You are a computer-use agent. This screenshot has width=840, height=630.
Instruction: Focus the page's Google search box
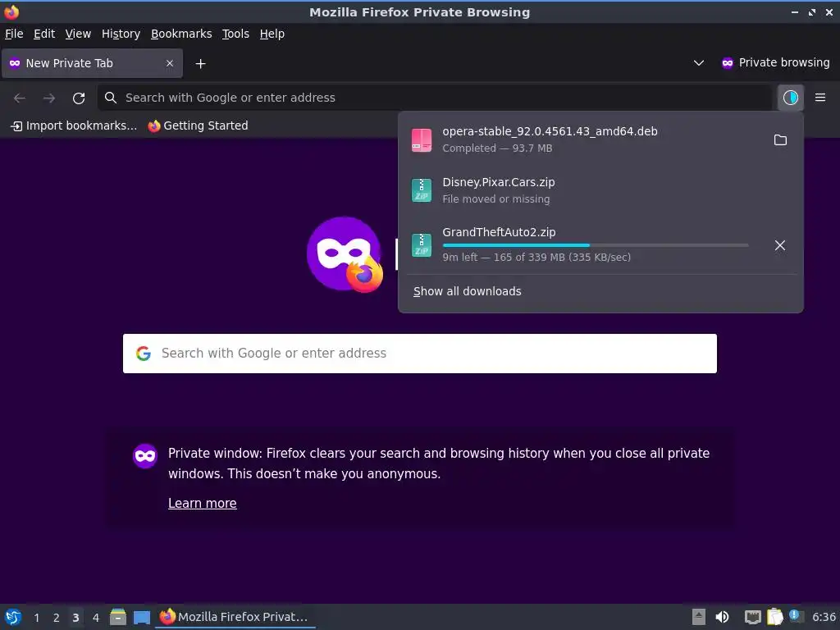tap(420, 354)
